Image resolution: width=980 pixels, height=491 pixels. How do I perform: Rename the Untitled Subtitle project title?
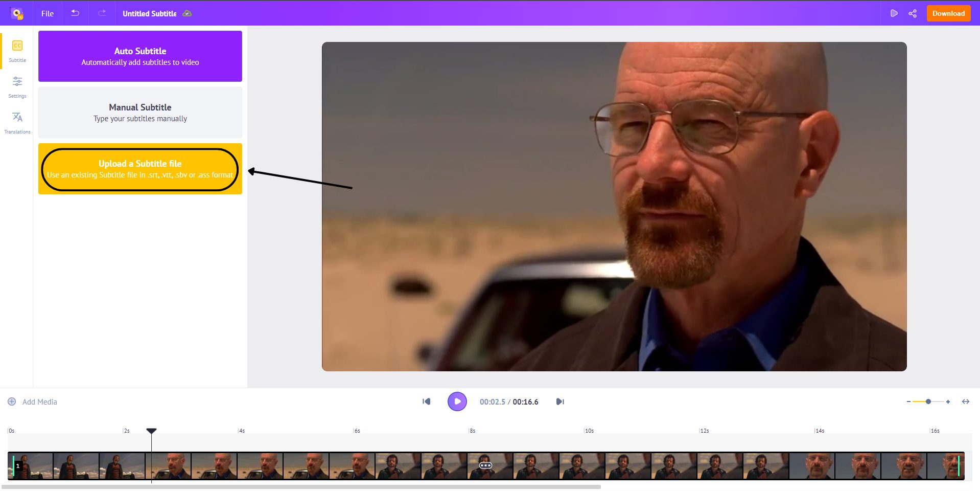point(149,14)
